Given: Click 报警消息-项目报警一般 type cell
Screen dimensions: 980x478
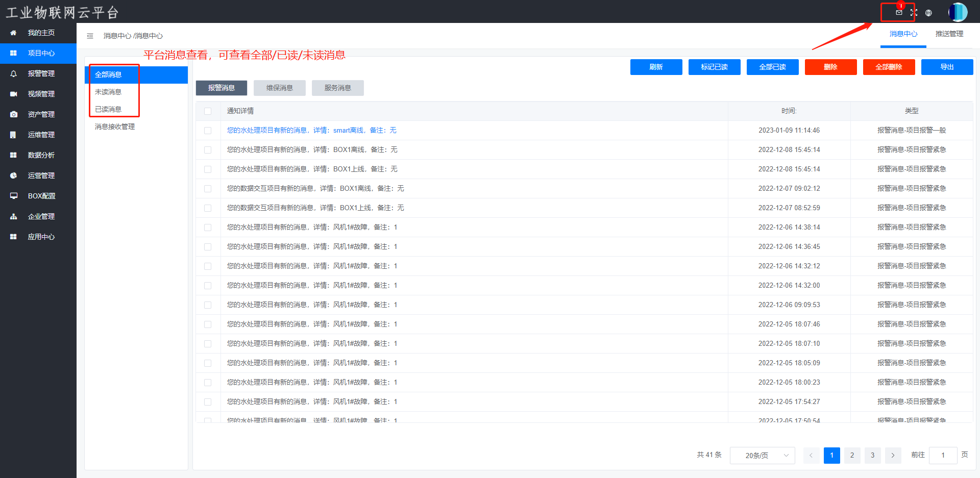Looking at the screenshot, I should (x=912, y=131).
